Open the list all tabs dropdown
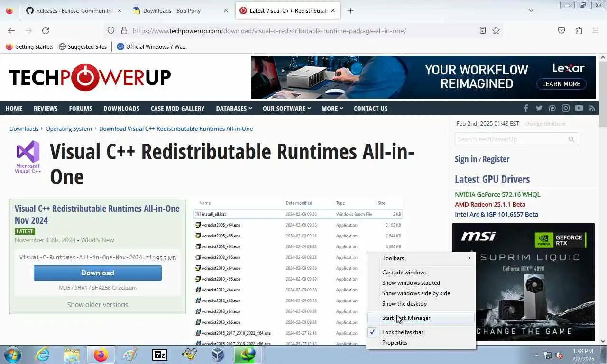Image resolution: width=607 pixels, height=364 pixels. (x=531, y=10)
